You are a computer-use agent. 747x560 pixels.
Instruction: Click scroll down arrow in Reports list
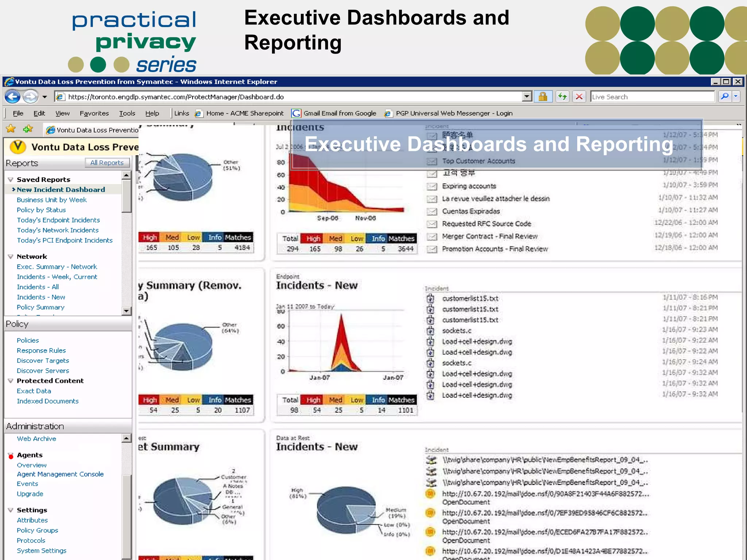tap(127, 311)
